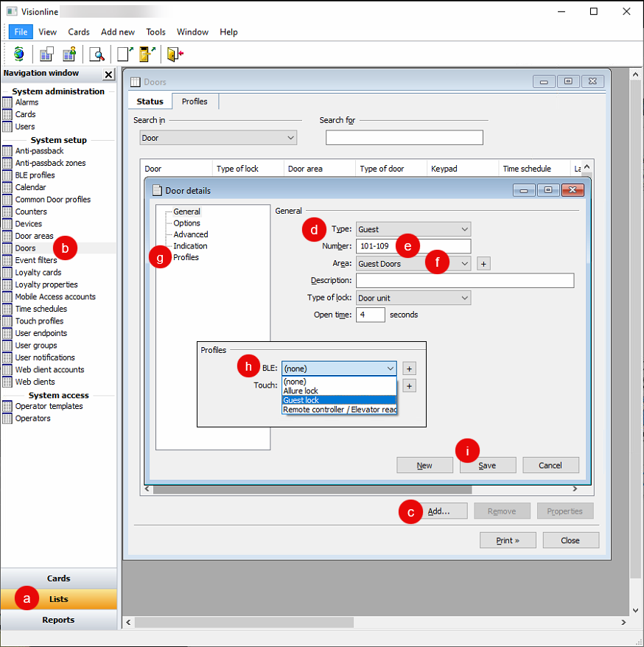Select Guest lock from BLE list

301,400
